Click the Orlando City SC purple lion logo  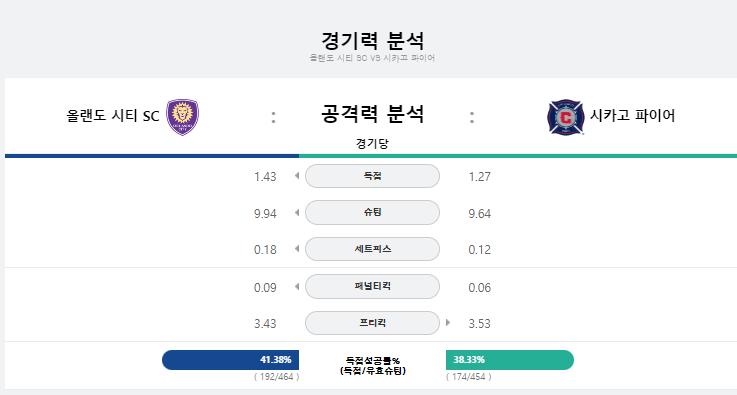183,117
